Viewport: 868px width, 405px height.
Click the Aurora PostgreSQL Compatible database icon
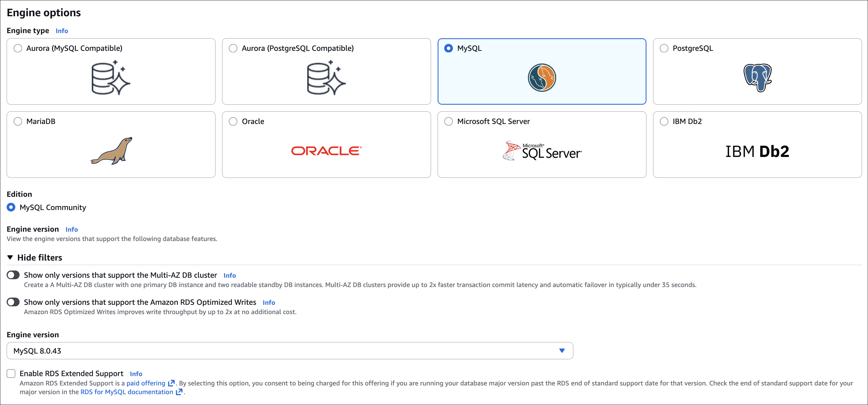tap(326, 78)
